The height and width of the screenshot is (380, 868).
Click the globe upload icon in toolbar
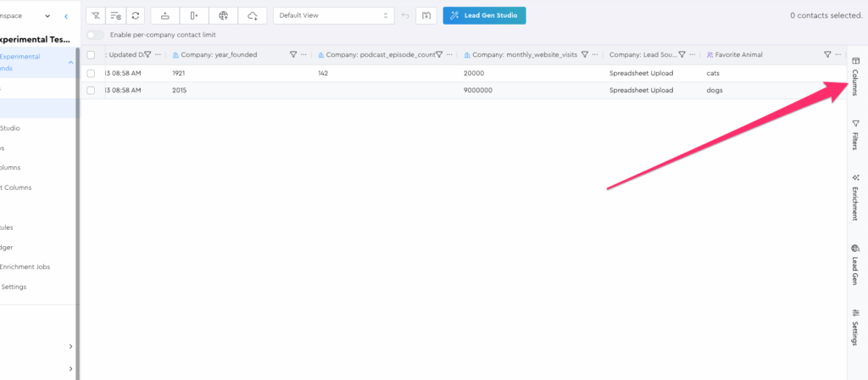[x=223, y=15]
